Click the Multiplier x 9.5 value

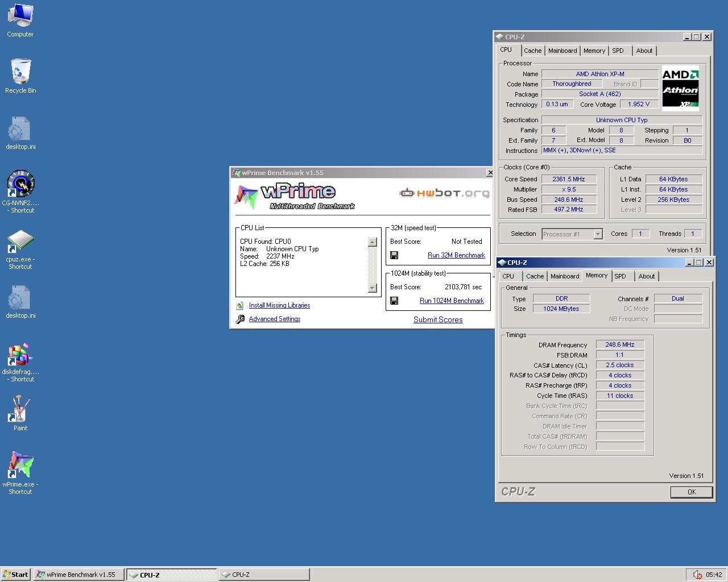tap(569, 189)
